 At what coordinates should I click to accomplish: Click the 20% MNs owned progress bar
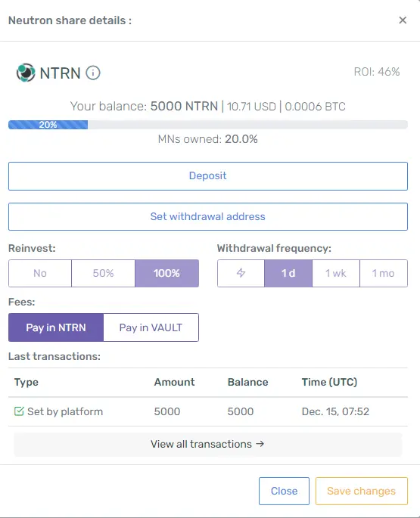[208, 125]
